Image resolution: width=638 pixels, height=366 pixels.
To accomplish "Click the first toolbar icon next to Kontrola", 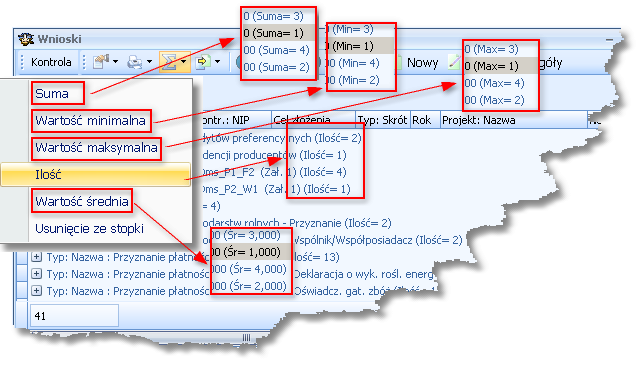I will tap(100, 62).
